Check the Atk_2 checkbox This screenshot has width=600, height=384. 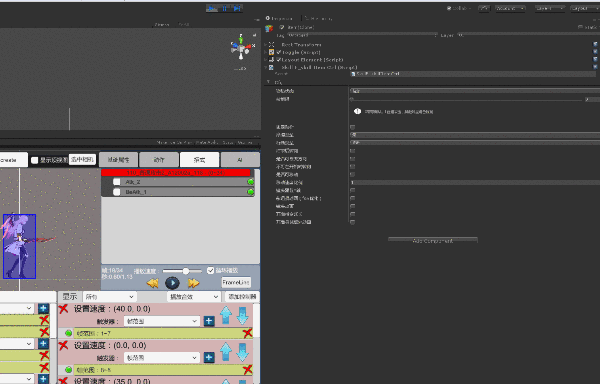click(x=117, y=182)
